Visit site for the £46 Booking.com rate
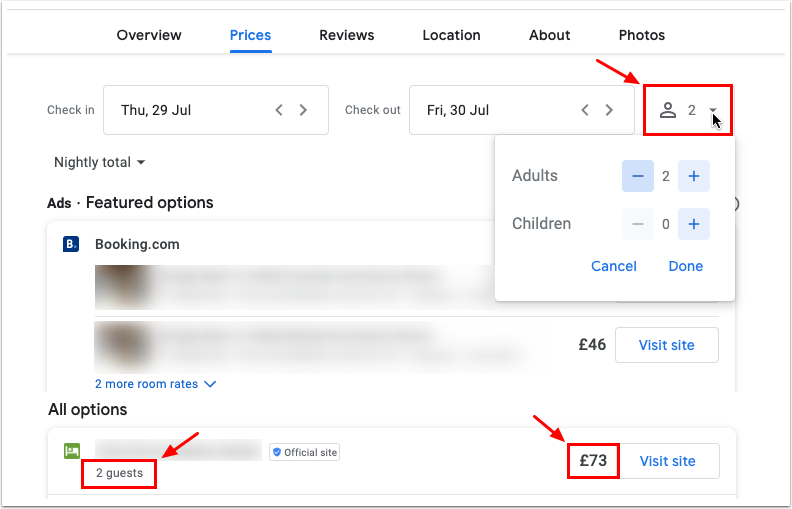This screenshot has width=792, height=509. (667, 345)
